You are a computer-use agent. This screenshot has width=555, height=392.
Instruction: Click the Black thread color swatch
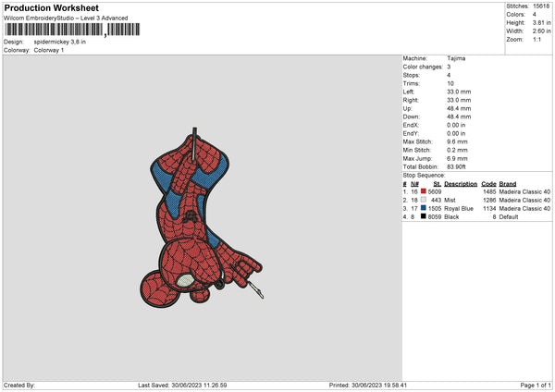(x=423, y=216)
